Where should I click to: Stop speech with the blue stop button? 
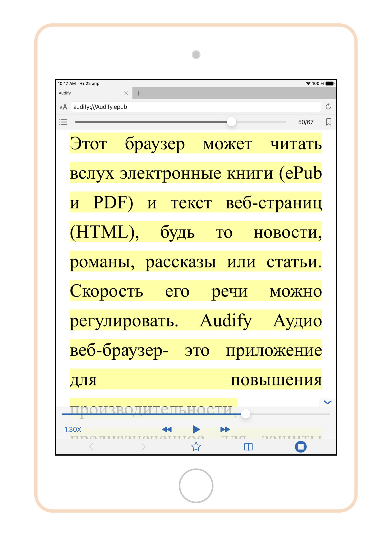click(x=301, y=447)
